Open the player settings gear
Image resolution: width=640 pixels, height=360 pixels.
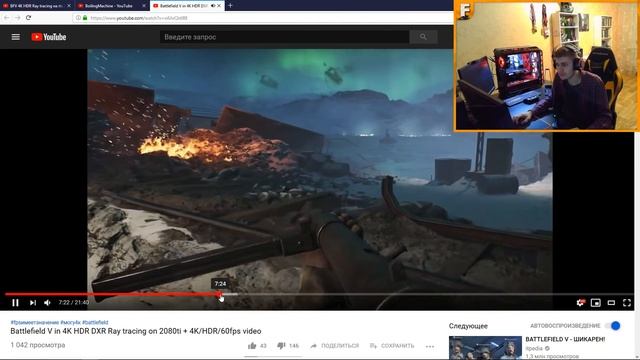coord(580,302)
